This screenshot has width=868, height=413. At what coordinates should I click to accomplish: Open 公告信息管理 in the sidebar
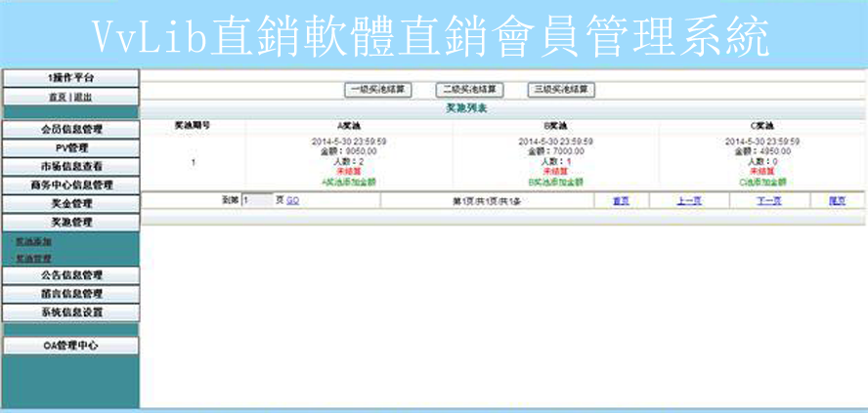click(x=70, y=274)
